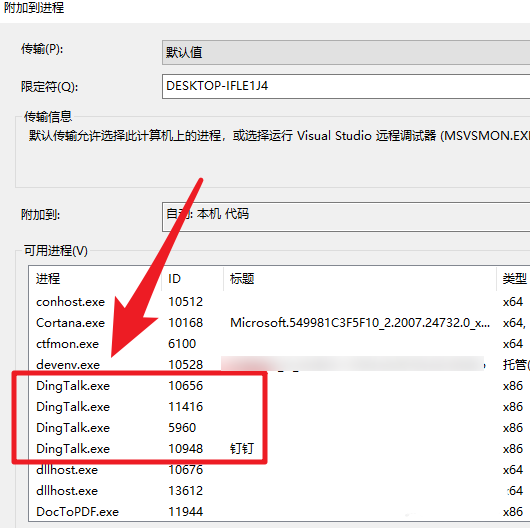Select DingTalk.exe with ID 5960
The image size is (530, 528).
280,428
